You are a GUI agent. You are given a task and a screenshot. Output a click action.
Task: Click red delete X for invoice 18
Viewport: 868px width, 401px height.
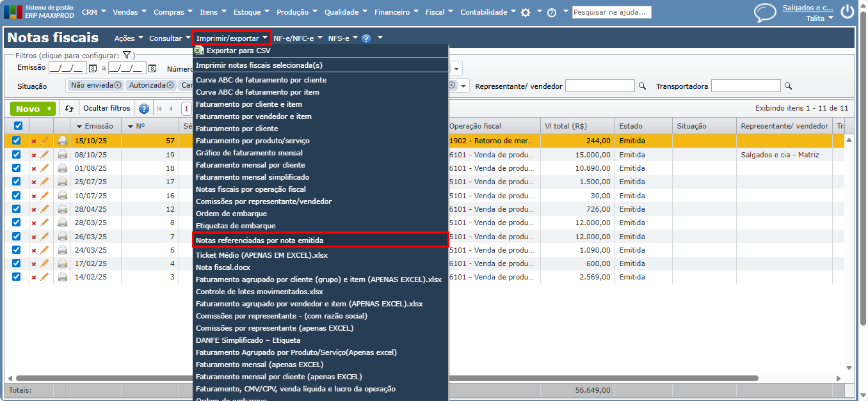[34, 169]
